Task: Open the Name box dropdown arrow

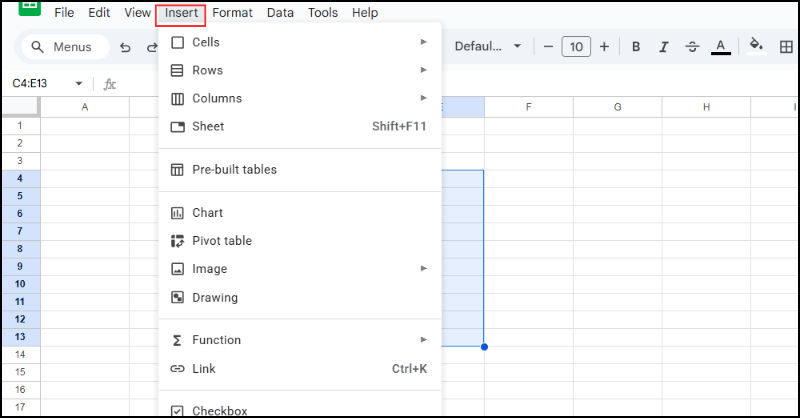Action: [x=79, y=83]
